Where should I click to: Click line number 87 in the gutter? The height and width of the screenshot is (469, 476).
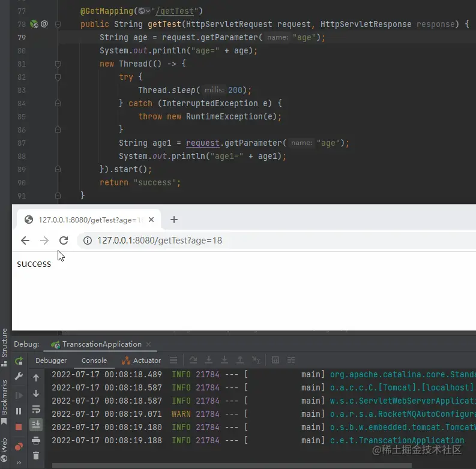[x=22, y=143]
